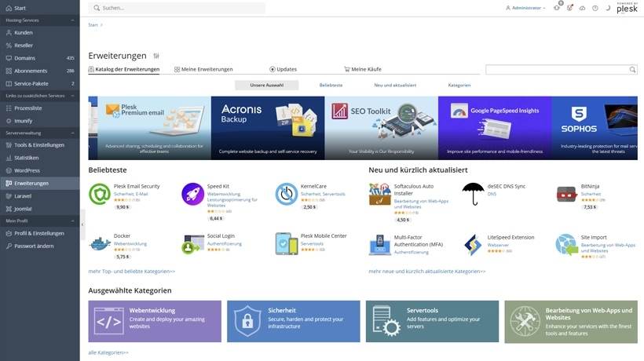Open the Multi-Factor Authentication icon

click(x=379, y=245)
